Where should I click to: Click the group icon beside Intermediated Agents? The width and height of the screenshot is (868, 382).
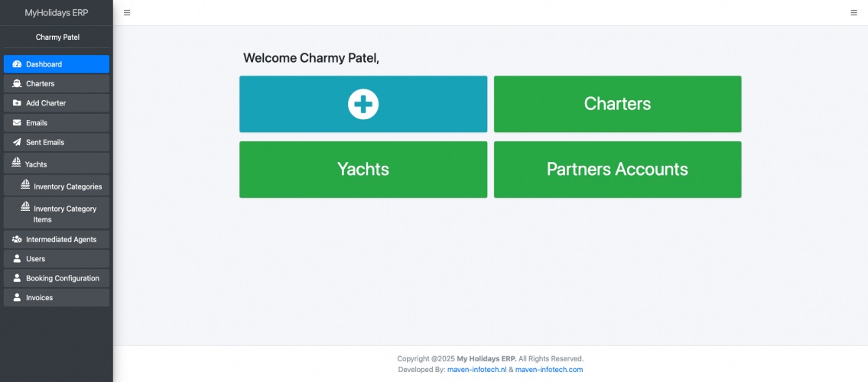[17, 239]
